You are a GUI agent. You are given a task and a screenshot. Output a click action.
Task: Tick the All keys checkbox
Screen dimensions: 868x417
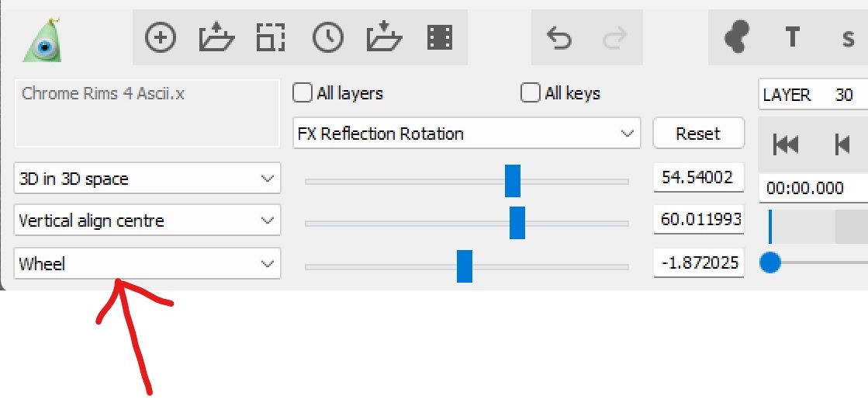(531, 93)
